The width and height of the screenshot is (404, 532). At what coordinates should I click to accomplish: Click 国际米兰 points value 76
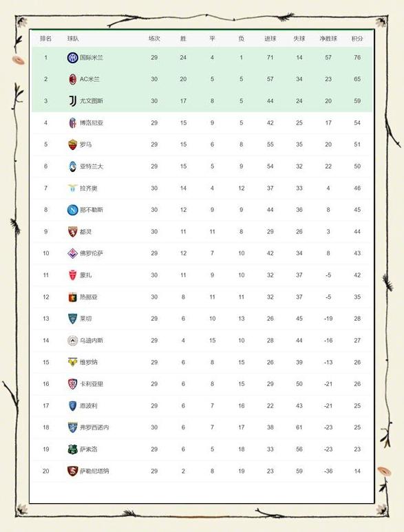357,58
